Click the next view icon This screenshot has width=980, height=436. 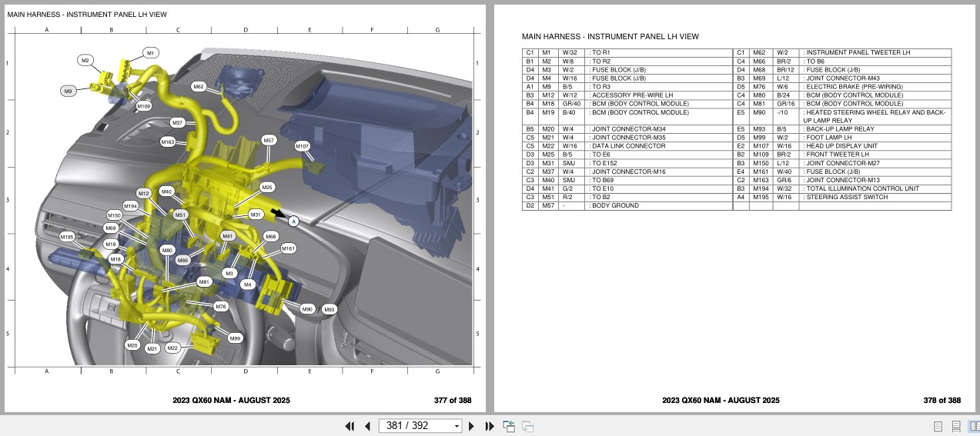click(527, 426)
